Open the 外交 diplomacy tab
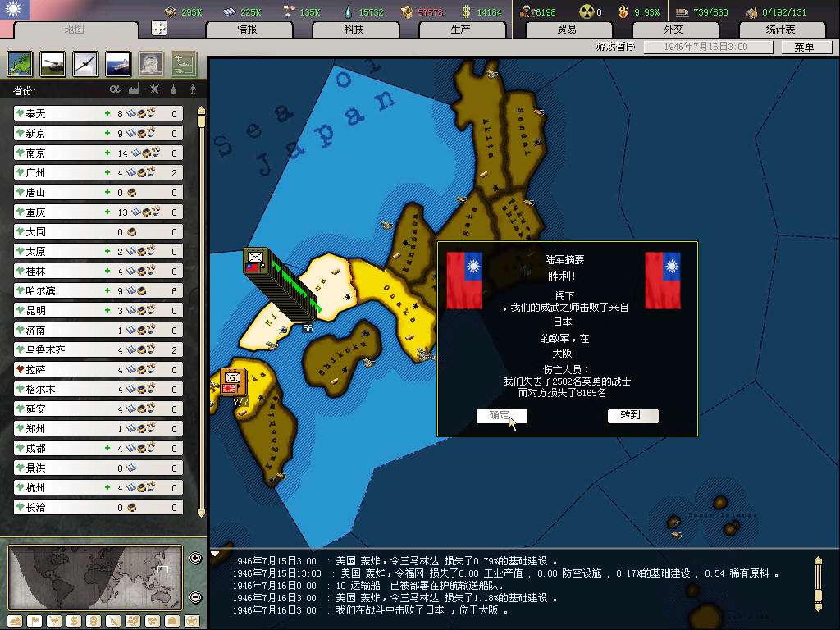The image size is (840, 630). pos(673,29)
